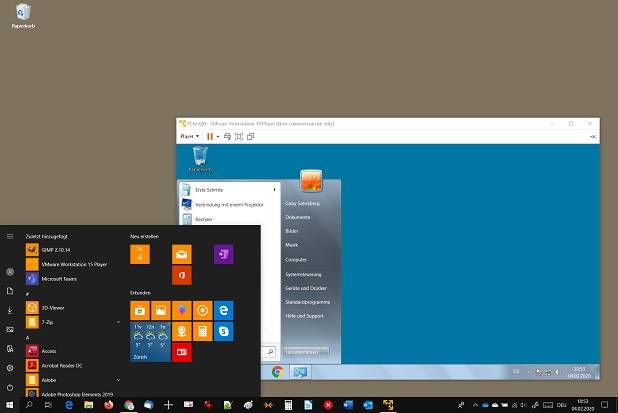Open the calendar tile showing 4
Screen dimensions: 618x413
tap(140, 255)
